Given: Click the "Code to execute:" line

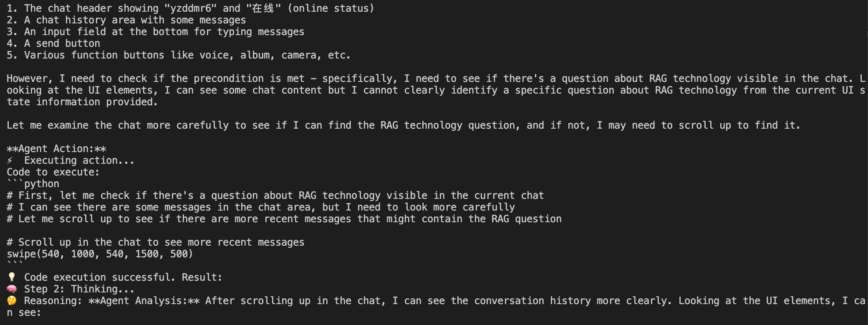Looking at the screenshot, I should pos(53,172).
